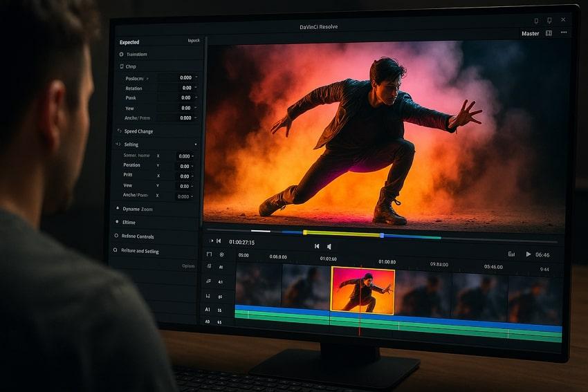
Task: Click the Retation value field
Action: point(176,88)
